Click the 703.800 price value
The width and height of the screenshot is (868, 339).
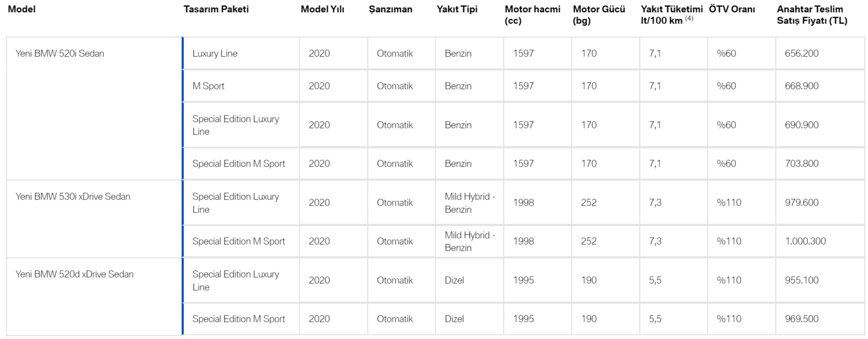(x=801, y=163)
